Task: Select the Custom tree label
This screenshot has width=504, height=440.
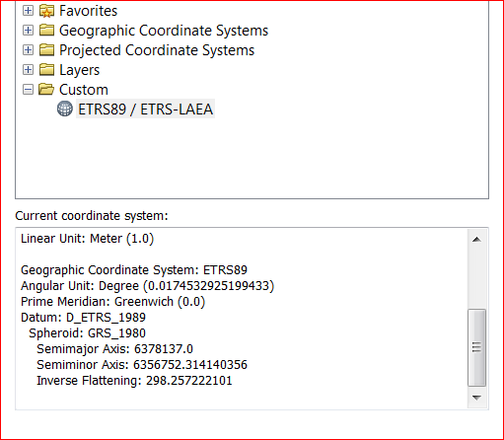Action: tap(84, 90)
